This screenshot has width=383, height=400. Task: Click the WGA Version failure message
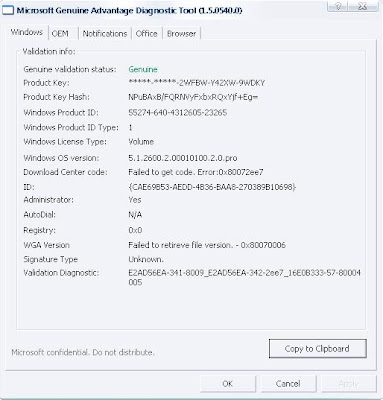point(207,245)
